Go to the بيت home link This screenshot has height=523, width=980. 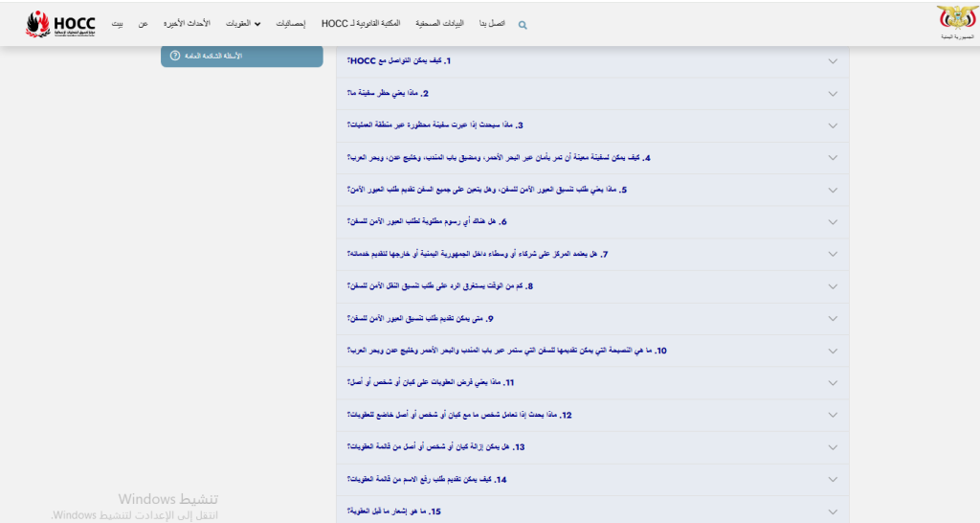pos(117,23)
